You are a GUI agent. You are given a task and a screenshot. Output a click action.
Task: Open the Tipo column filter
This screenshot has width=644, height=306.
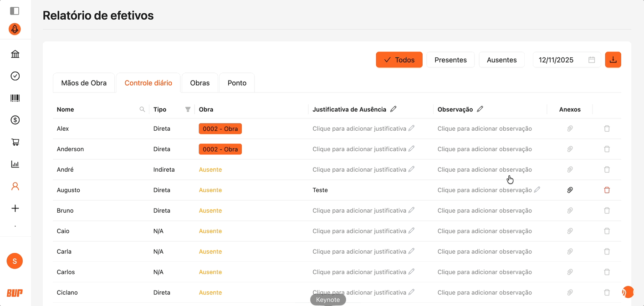tap(188, 109)
